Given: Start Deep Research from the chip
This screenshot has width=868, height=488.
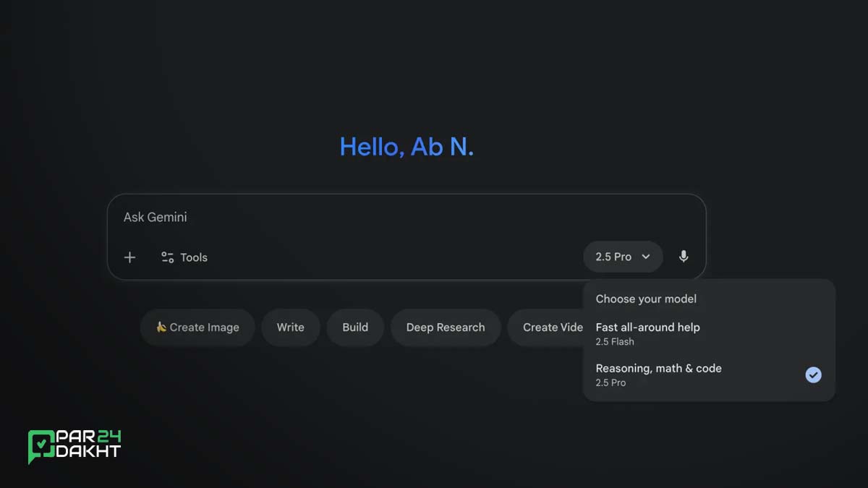Looking at the screenshot, I should pos(446,328).
